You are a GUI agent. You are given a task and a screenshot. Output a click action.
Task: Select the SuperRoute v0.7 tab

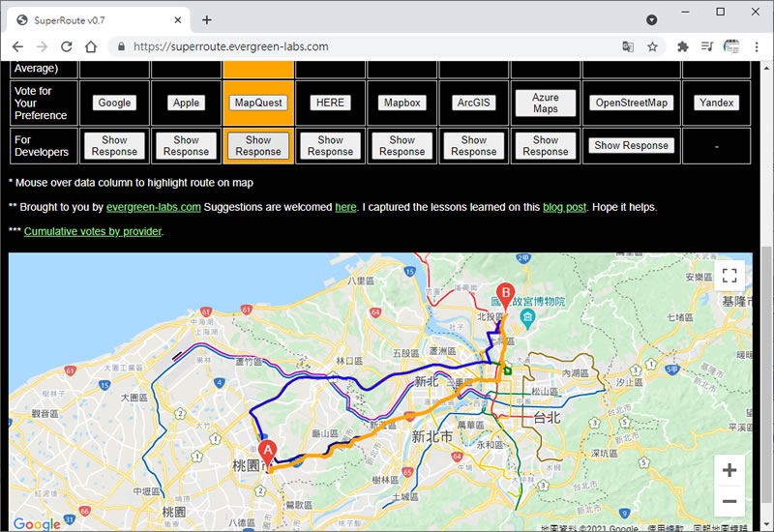98,20
